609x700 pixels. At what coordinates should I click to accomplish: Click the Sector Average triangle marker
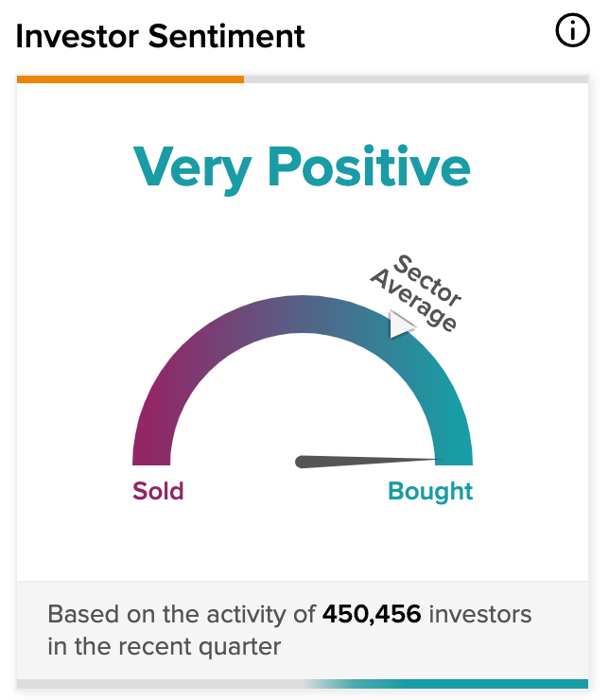point(402,324)
